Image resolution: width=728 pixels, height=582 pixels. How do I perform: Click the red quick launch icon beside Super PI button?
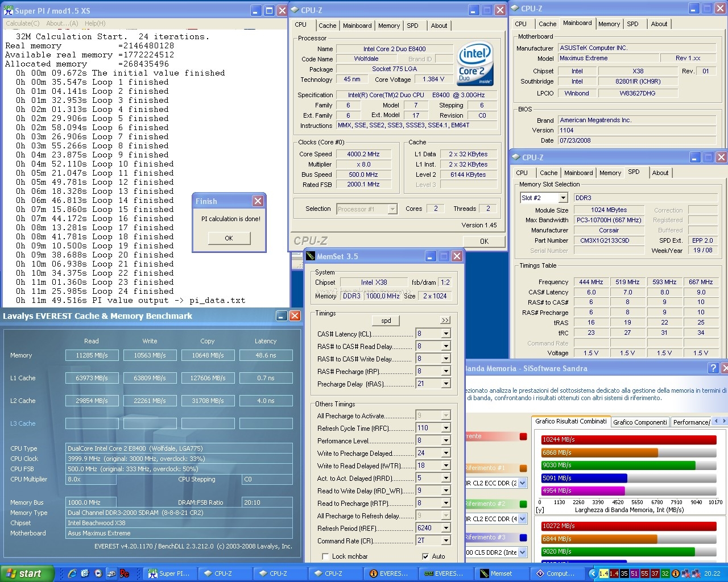point(125,573)
